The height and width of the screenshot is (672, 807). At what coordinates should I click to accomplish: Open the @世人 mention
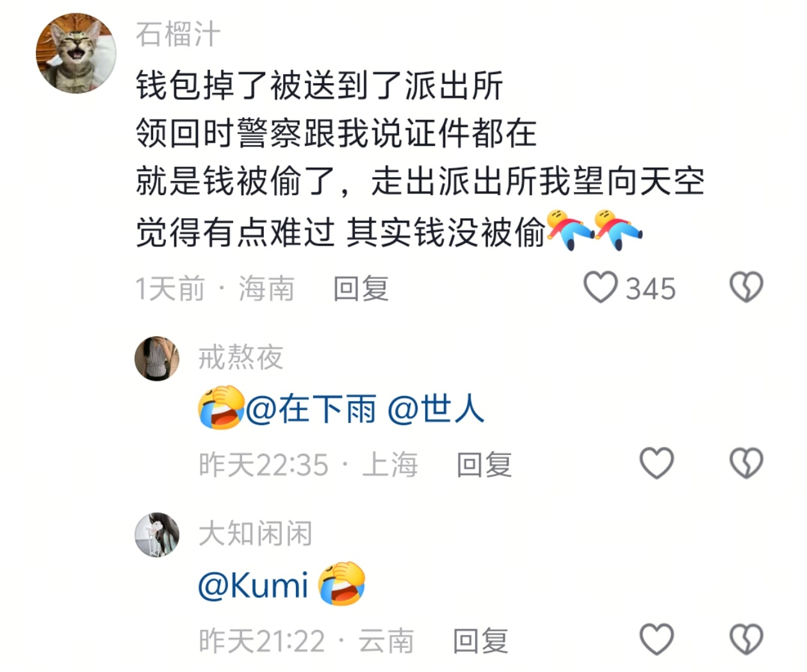(x=436, y=408)
